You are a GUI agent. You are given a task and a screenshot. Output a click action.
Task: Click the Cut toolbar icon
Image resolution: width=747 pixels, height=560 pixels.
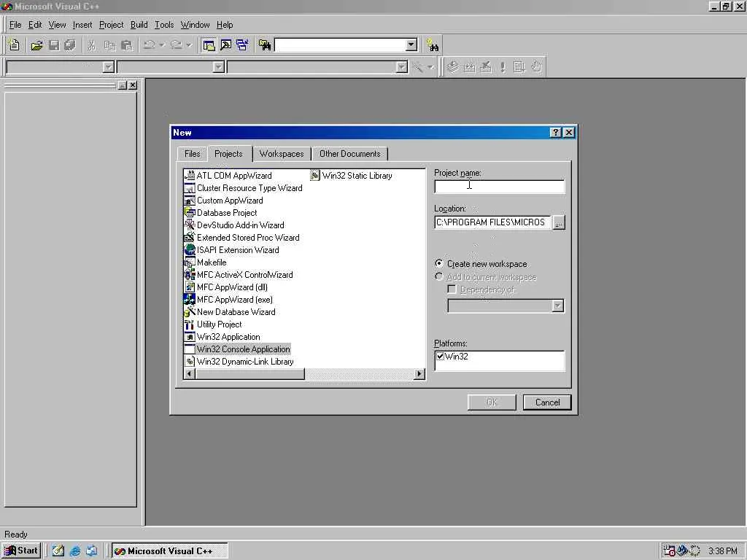pyautogui.click(x=91, y=45)
